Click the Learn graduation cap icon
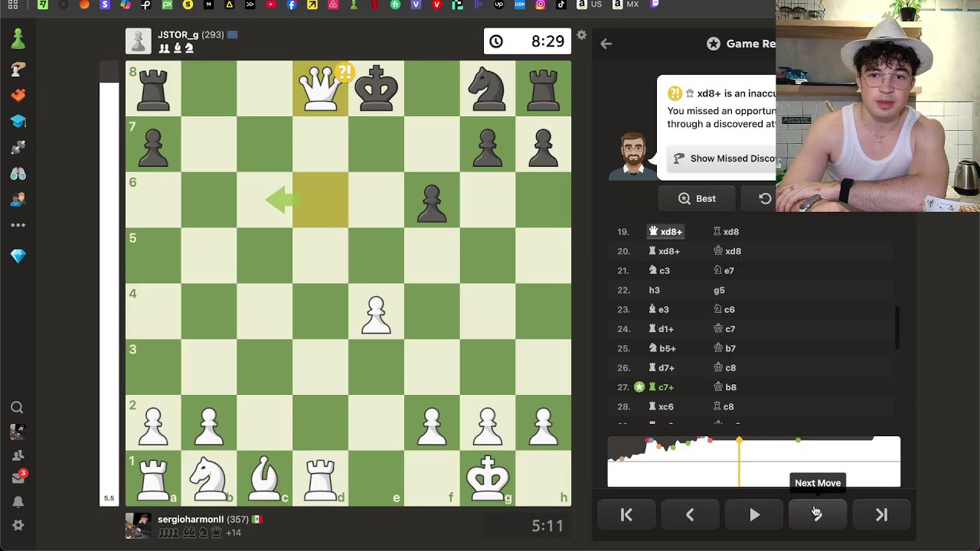The image size is (980, 551). coord(18,122)
